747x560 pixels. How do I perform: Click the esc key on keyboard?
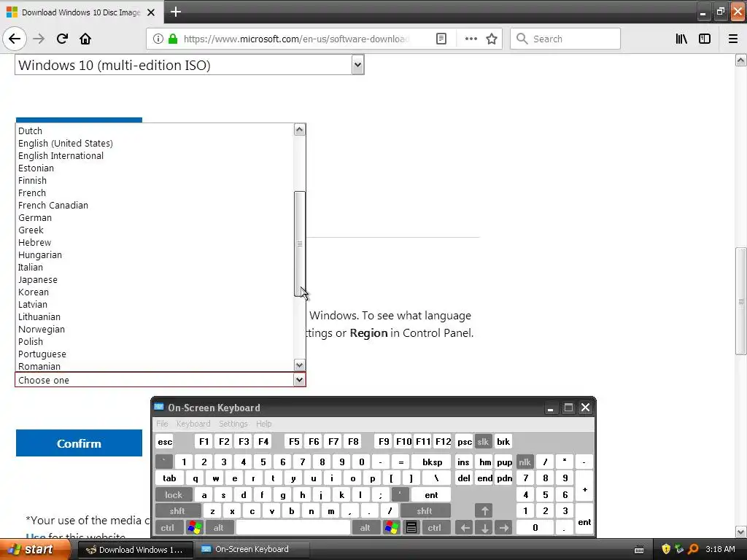click(165, 441)
